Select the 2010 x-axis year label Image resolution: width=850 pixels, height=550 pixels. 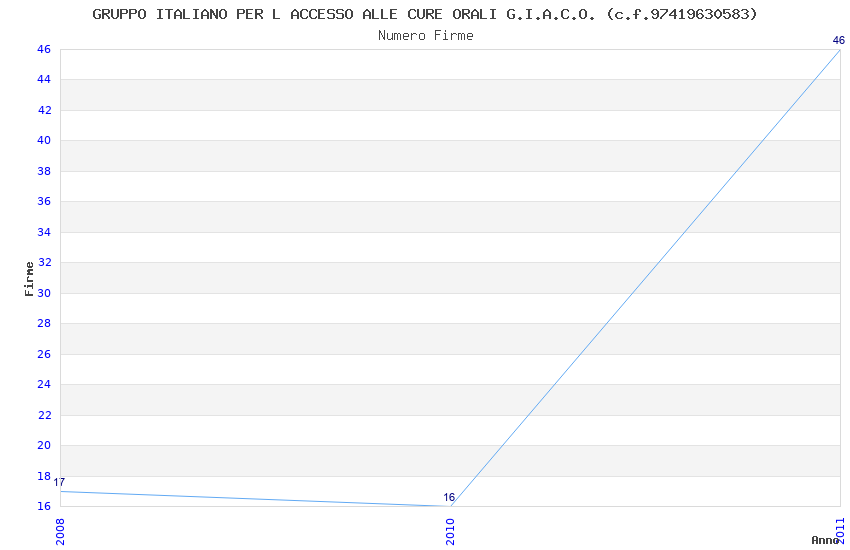pos(450,532)
